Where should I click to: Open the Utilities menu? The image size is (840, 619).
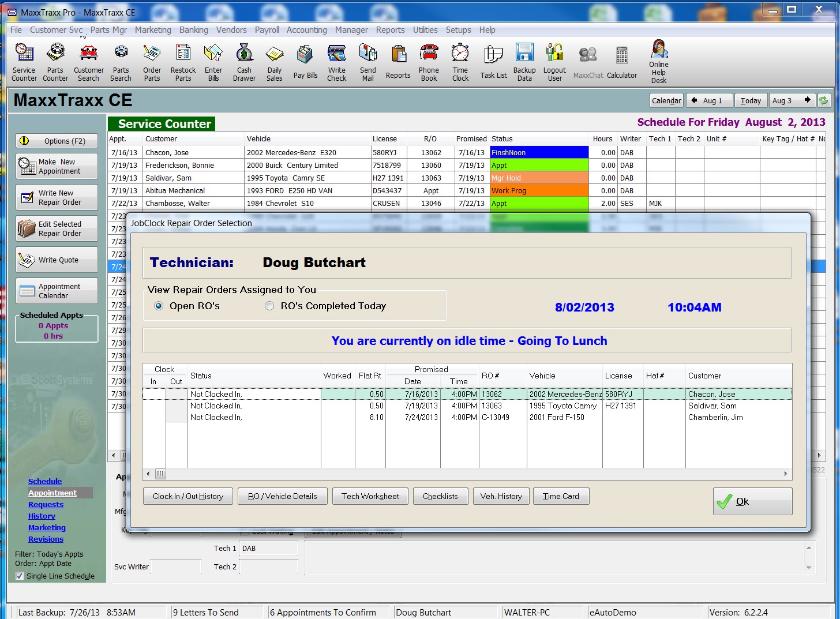tap(425, 30)
